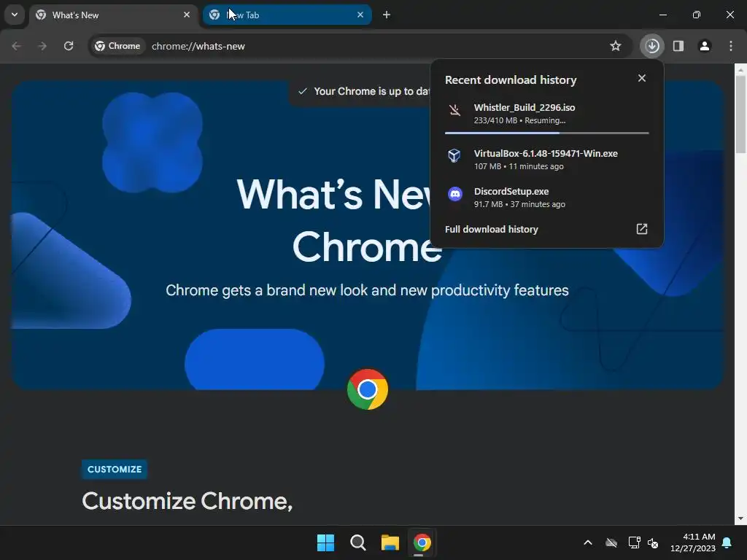Viewport: 747px width, 560px height.
Task: Switch to the New Tab tab
Action: pos(287,15)
